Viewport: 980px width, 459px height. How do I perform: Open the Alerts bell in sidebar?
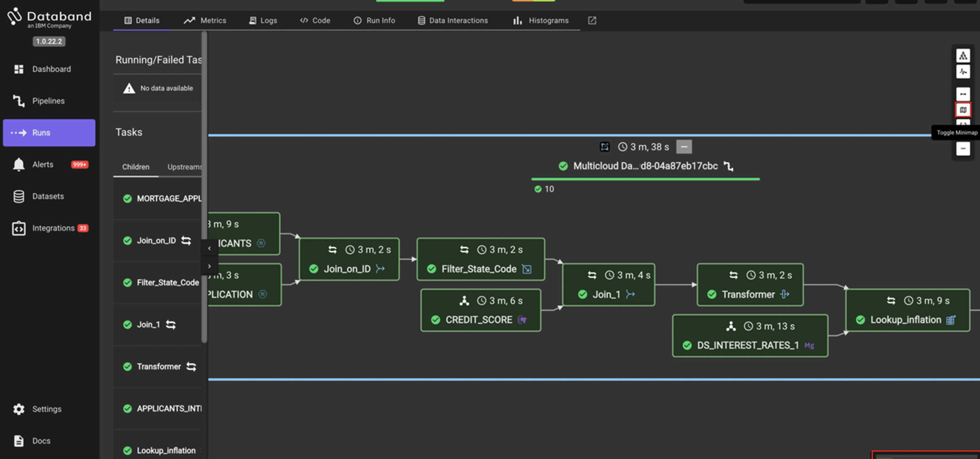click(19, 165)
